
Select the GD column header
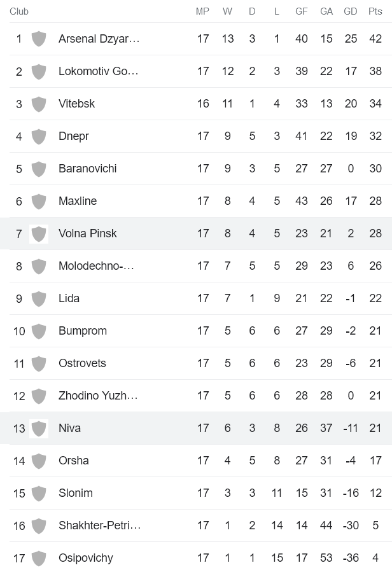[351, 11]
